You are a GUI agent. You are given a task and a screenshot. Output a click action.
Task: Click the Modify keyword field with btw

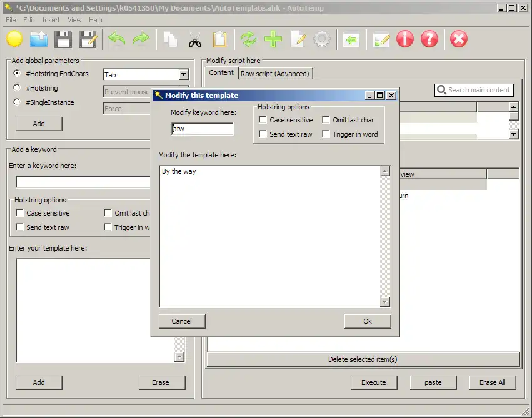pyautogui.click(x=202, y=129)
